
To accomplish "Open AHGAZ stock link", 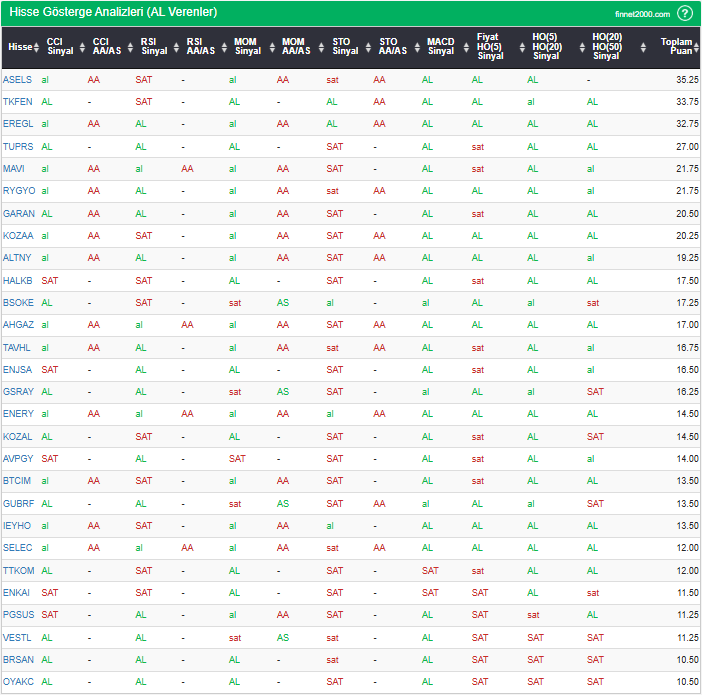I will pos(18,325).
